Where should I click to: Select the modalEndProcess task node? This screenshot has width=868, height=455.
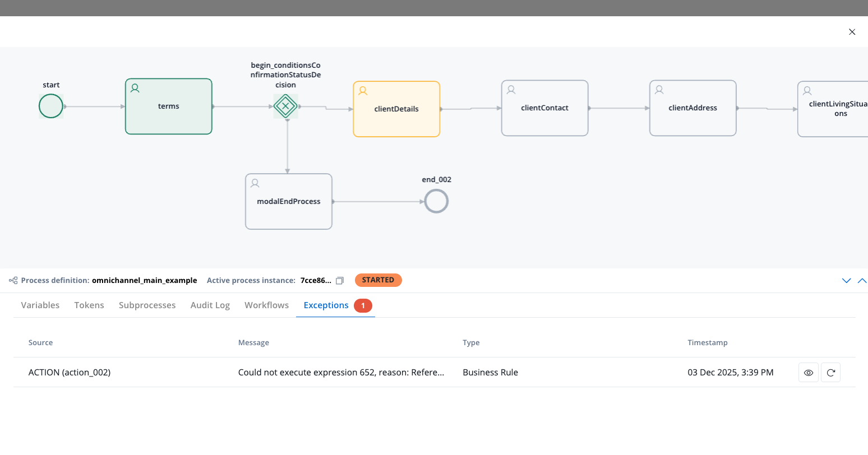point(289,202)
